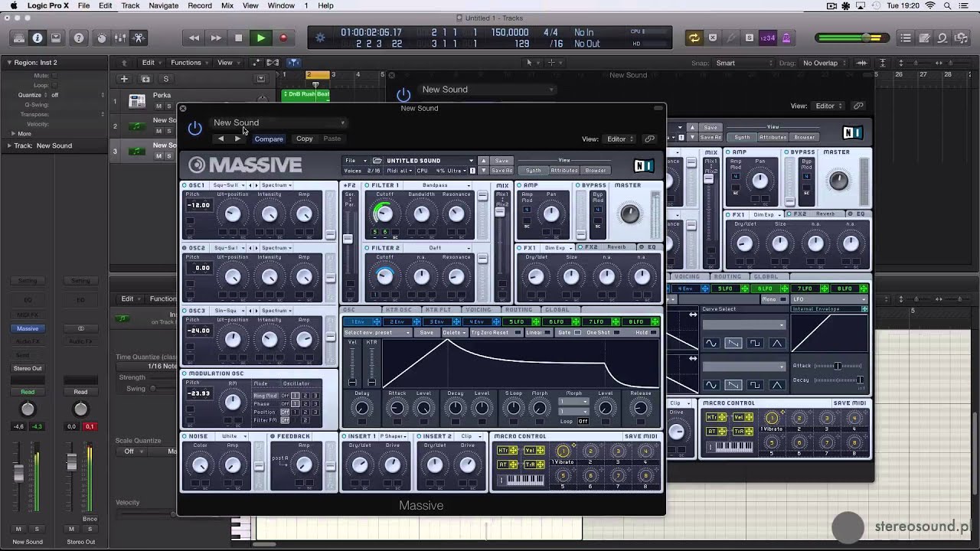Open the Note Pads icon
980x551 pixels.
[924, 37]
